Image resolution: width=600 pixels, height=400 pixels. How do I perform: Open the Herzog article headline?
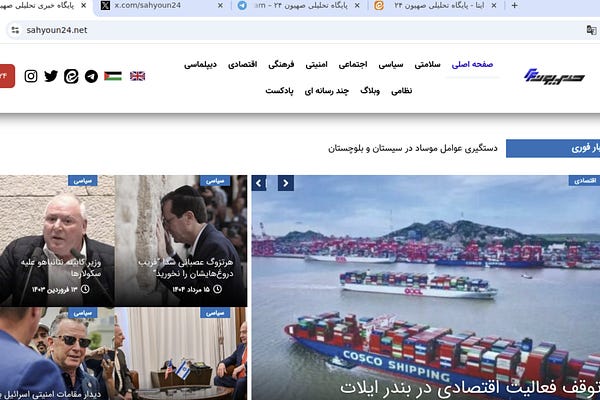point(186,268)
